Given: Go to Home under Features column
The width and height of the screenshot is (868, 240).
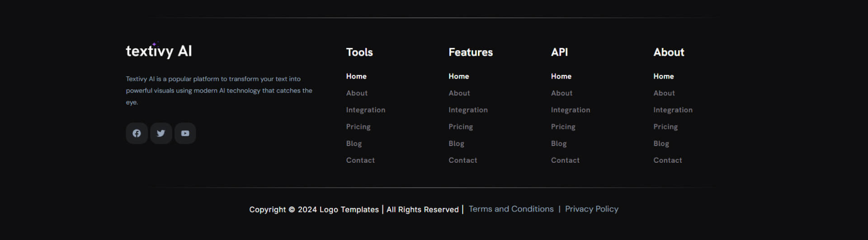Looking at the screenshot, I should pos(458,76).
